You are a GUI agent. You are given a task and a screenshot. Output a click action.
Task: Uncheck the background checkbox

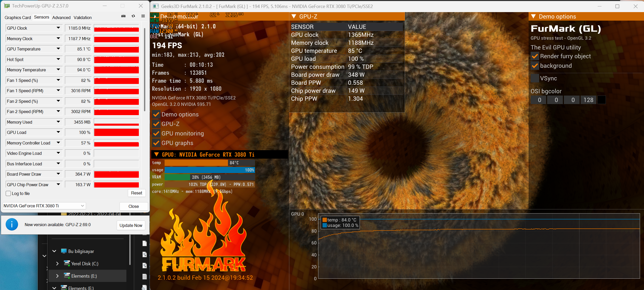(x=535, y=66)
